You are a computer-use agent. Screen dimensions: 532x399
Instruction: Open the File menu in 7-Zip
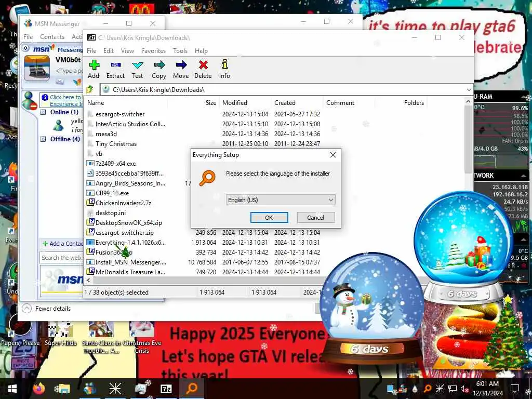(91, 51)
